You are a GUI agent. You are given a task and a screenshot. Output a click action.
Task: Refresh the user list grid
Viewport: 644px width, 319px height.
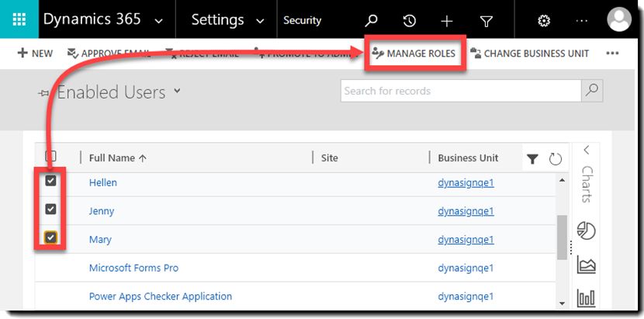click(556, 159)
